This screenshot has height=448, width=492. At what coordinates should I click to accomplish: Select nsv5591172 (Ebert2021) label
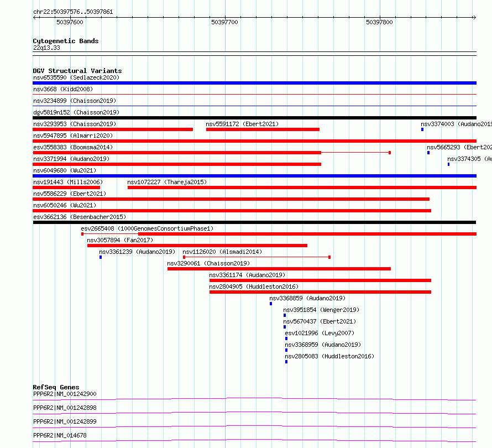[242, 124]
